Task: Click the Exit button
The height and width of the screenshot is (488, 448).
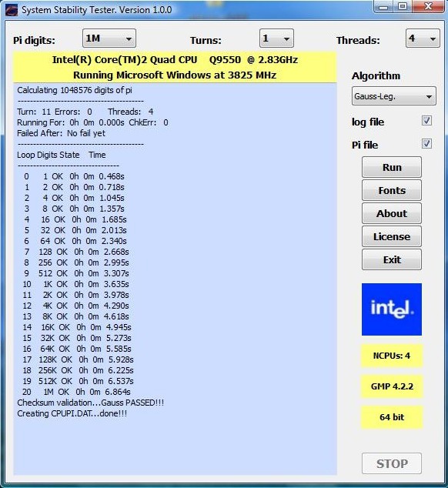Action: pos(392,259)
